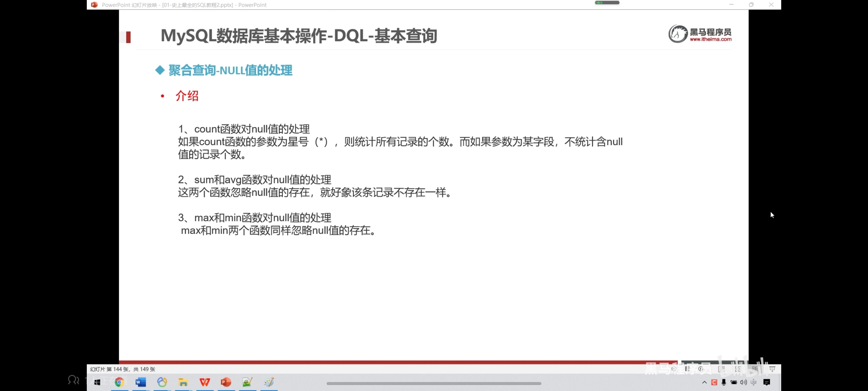The height and width of the screenshot is (391, 868).
Task: Switch to Reading view icon
Action: click(755, 369)
